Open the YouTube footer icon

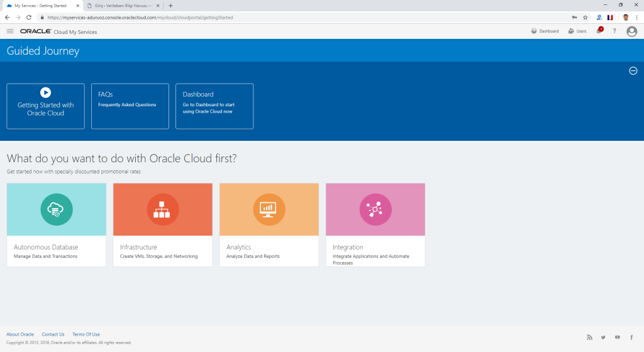(x=618, y=338)
